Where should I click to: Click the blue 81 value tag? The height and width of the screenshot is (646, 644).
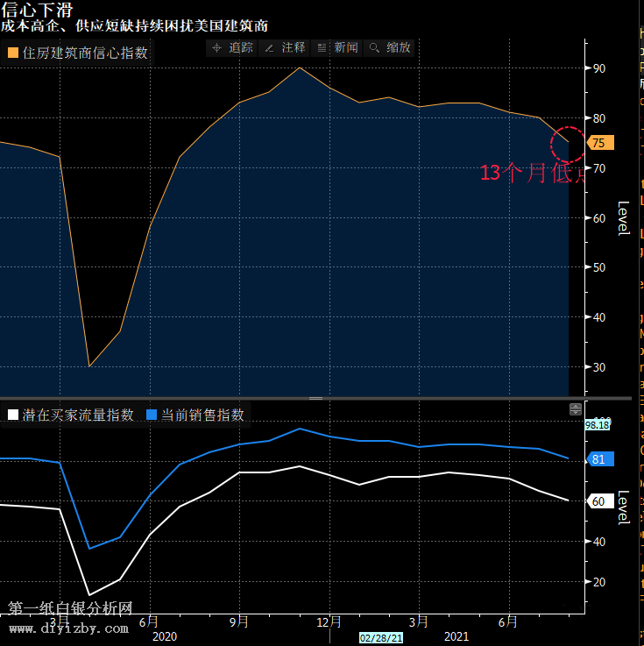600,459
